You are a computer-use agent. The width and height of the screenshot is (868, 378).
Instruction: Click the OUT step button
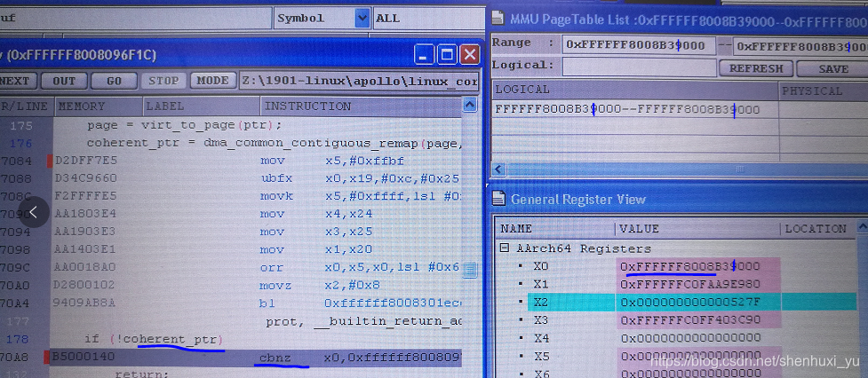64,81
